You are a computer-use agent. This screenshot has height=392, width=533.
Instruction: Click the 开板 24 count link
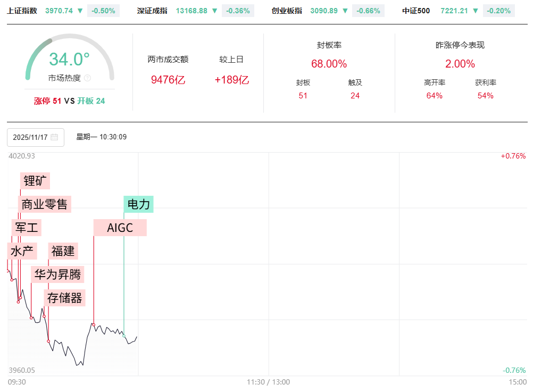[x=91, y=101]
